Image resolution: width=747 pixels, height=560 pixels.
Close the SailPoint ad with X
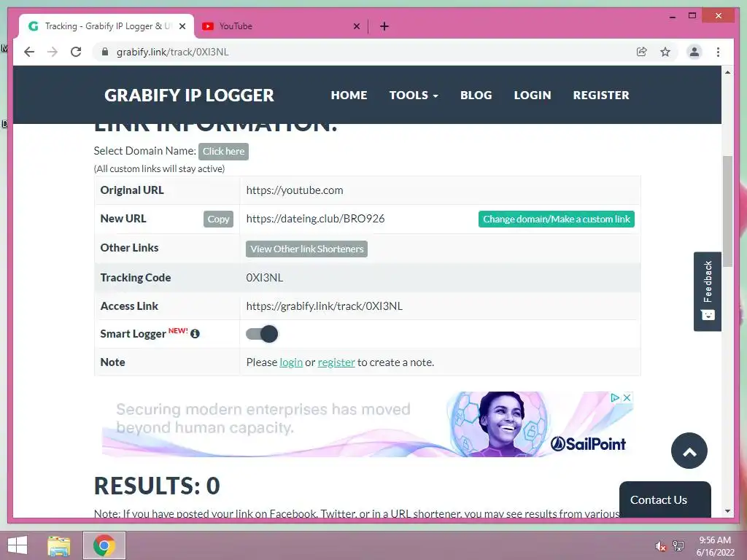(x=627, y=397)
